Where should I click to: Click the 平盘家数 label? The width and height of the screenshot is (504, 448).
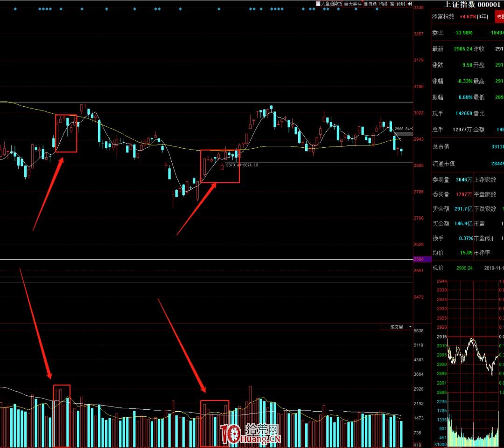point(485,194)
